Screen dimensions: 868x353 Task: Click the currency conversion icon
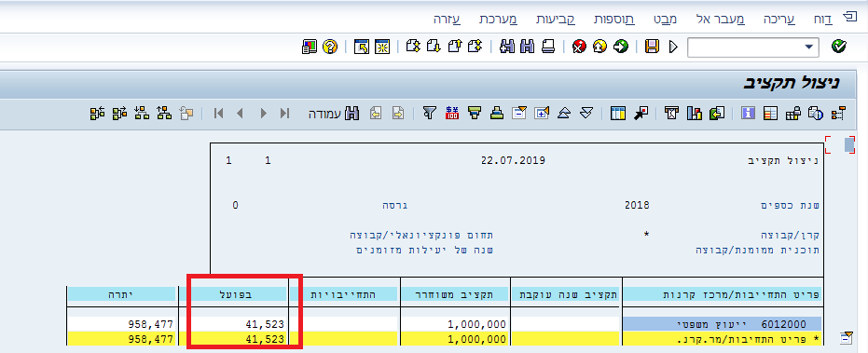click(x=451, y=114)
